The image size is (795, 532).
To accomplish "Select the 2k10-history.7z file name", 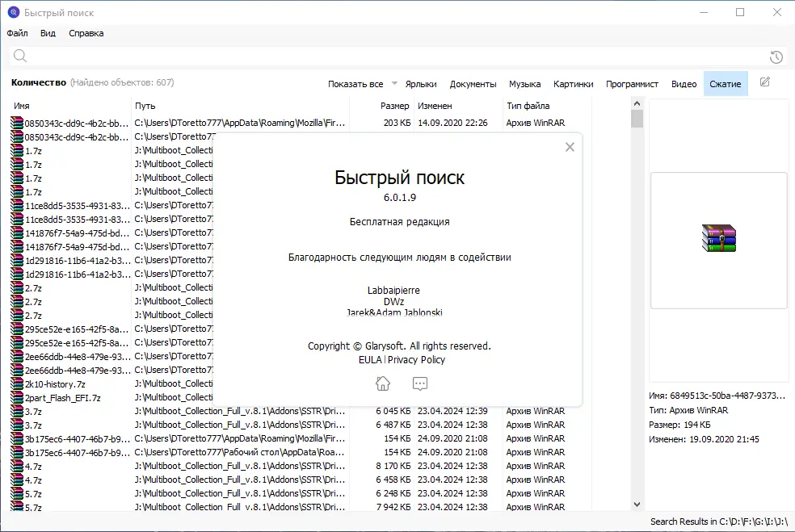I will tap(55, 384).
